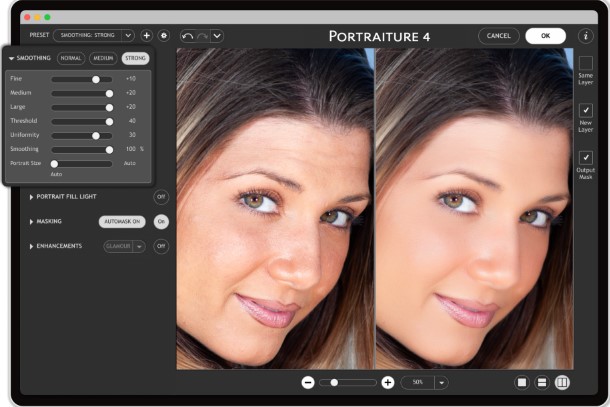Redo the last adjustment
This screenshot has height=407, width=610.
202,36
